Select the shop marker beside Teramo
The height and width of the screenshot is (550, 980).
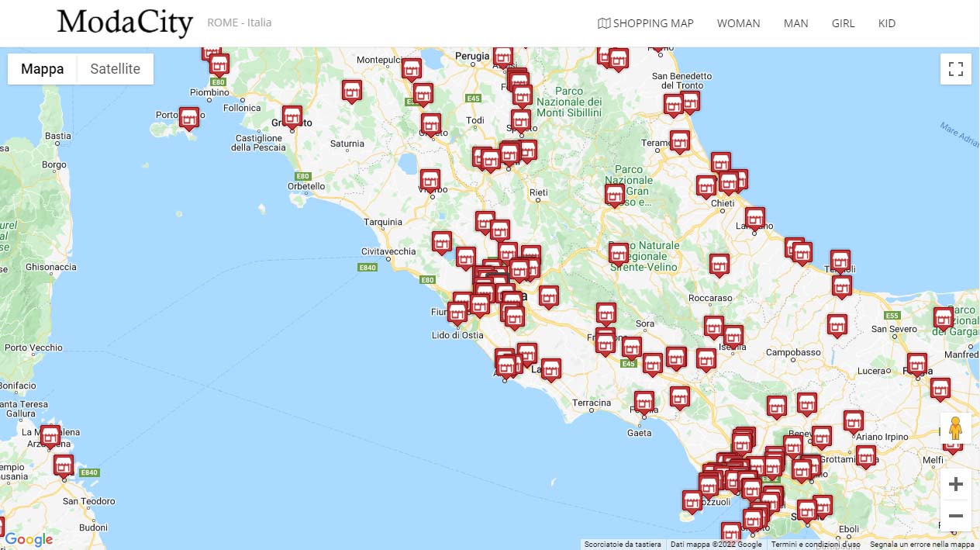click(679, 140)
